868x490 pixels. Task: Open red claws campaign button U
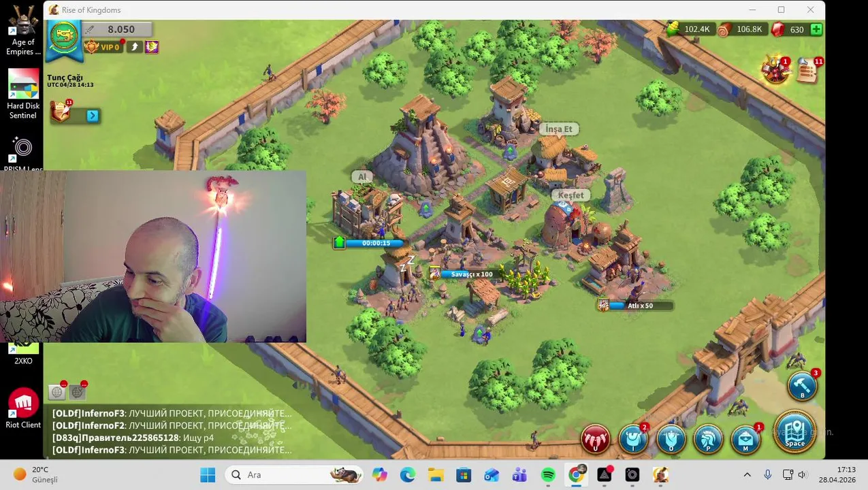click(x=596, y=439)
